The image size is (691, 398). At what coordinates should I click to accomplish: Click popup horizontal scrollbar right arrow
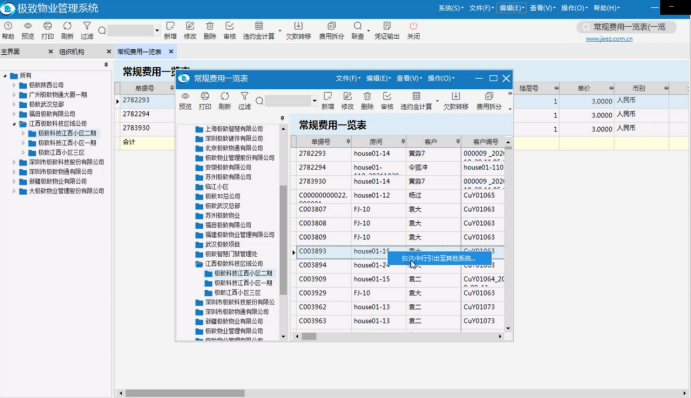(500, 336)
